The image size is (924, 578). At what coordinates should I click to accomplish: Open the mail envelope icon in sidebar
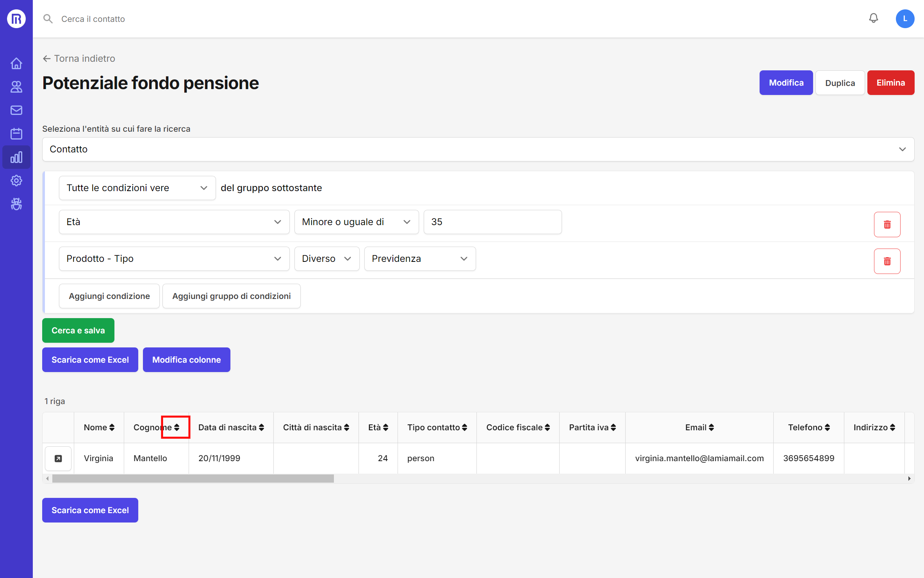(16, 110)
